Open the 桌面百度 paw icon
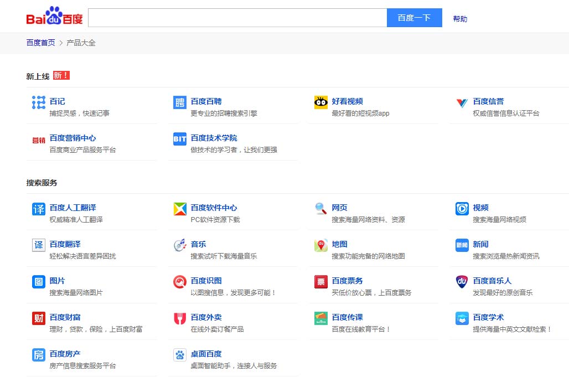 click(x=180, y=355)
